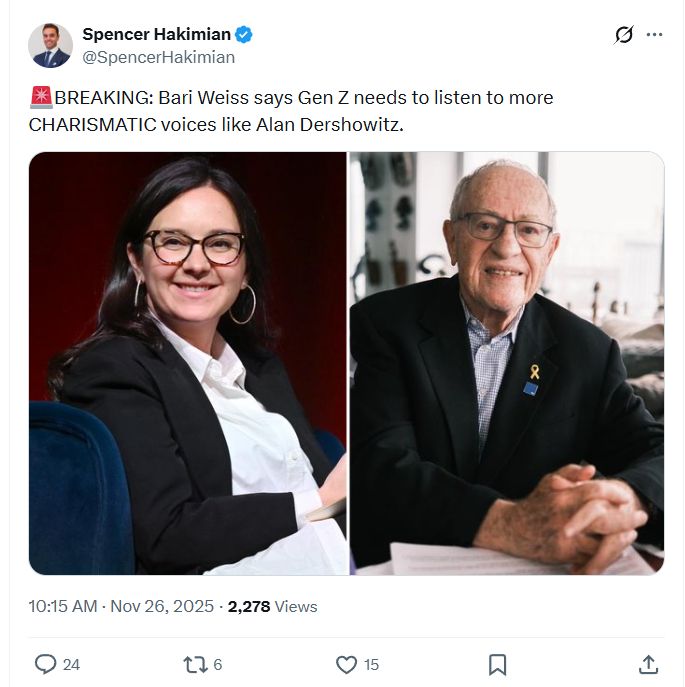Open the three-dot more options menu

pos(654,35)
